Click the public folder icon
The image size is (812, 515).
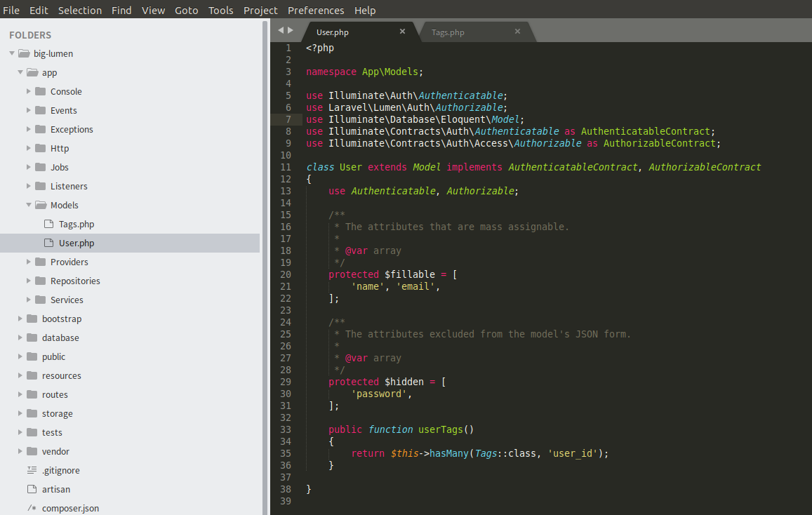[x=32, y=356]
